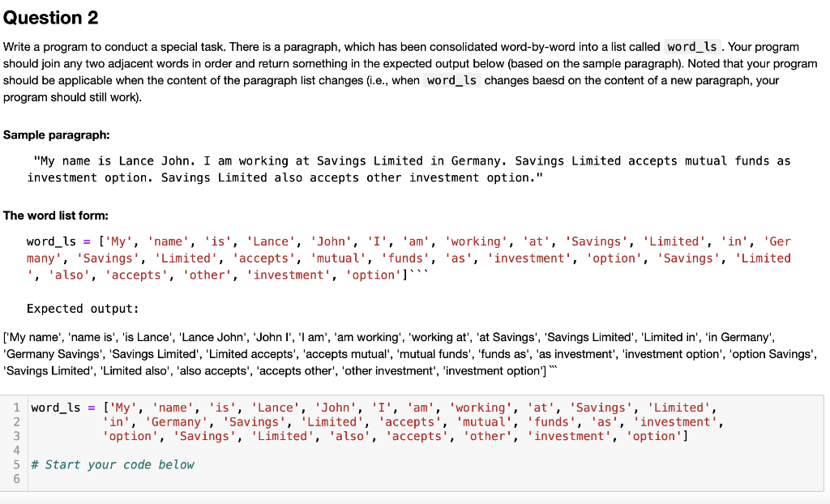
Task: Click 'My name' in the expected output list
Action: [32, 337]
